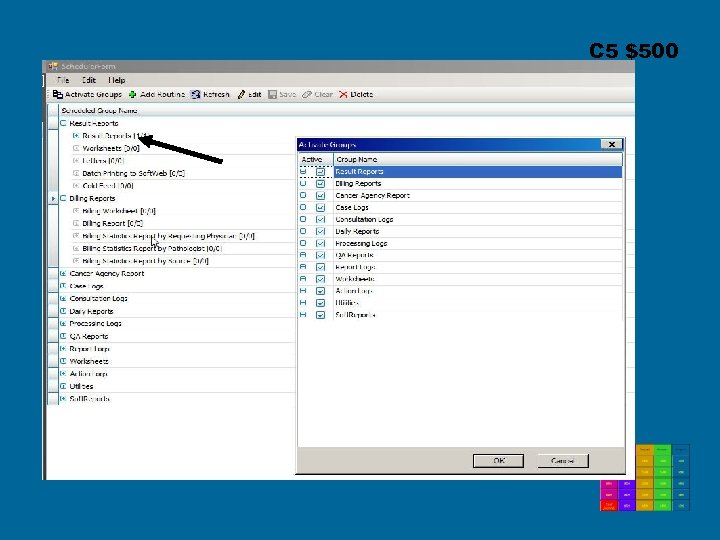Click the red X Delete toolbar button
The width and height of the screenshot is (720, 540).
[x=356, y=95]
